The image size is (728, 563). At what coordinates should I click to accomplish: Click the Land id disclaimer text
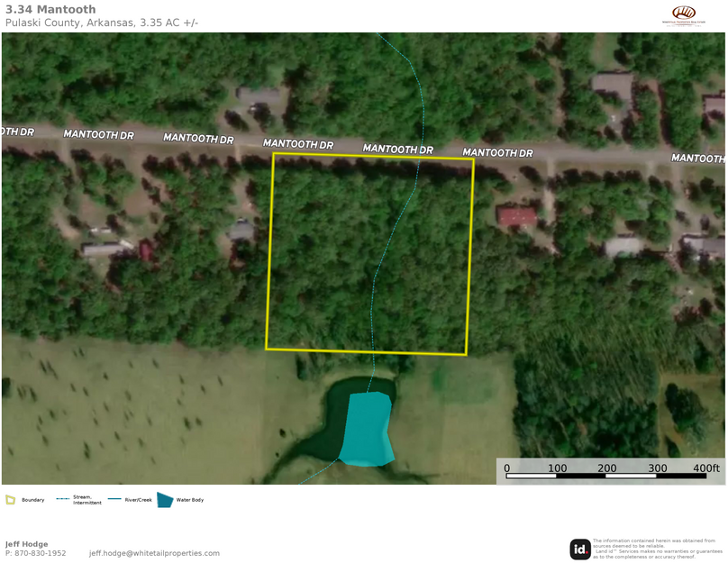[658, 549]
